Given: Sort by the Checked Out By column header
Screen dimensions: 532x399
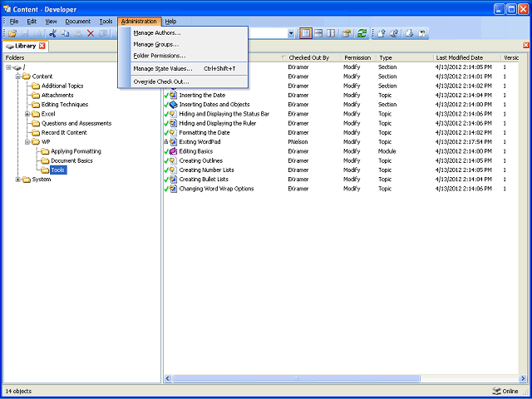Looking at the screenshot, I should coord(309,57).
